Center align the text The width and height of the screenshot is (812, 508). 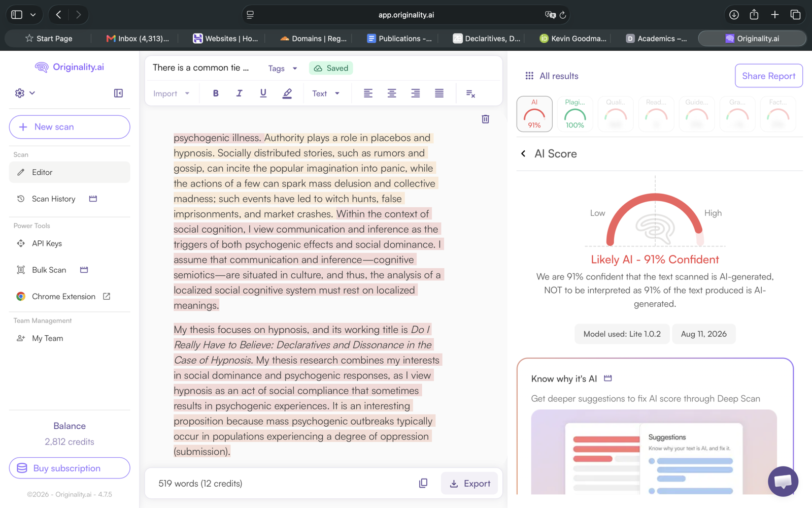pyautogui.click(x=392, y=93)
